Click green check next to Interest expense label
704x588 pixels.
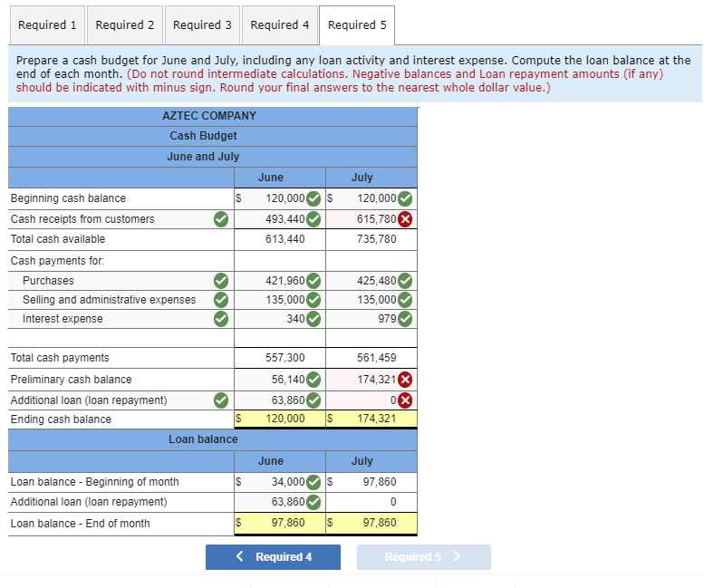point(220,319)
